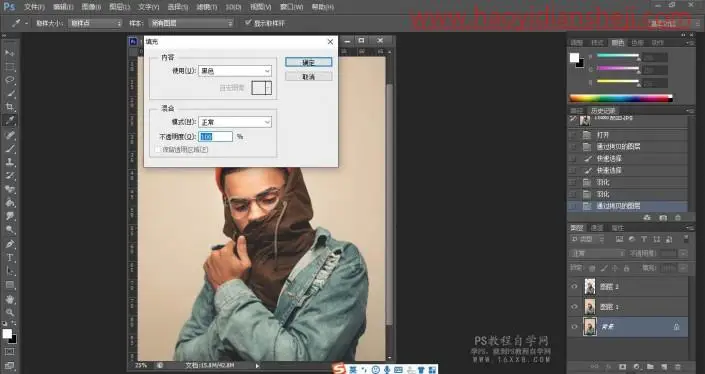
Task: Close the Fill dialog with X
Action: tap(330, 41)
